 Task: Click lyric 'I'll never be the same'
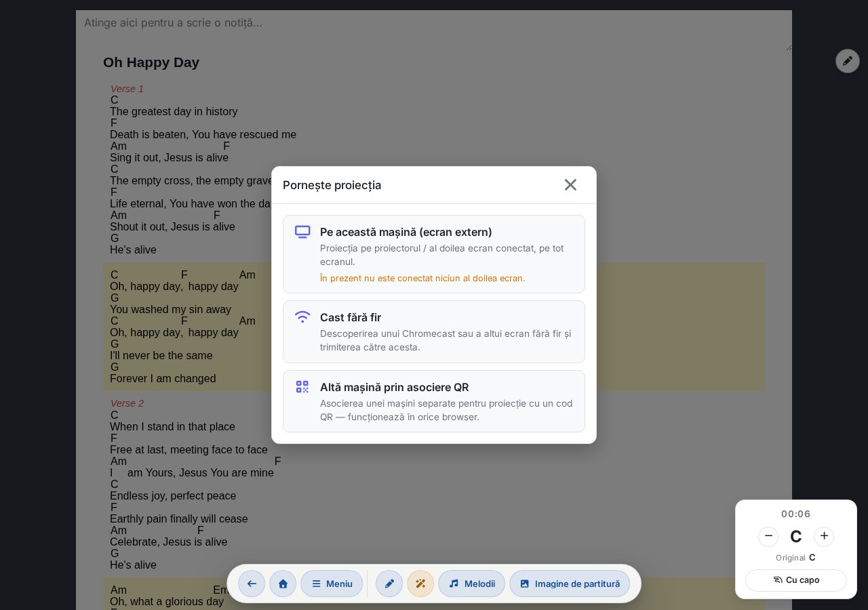click(x=161, y=356)
